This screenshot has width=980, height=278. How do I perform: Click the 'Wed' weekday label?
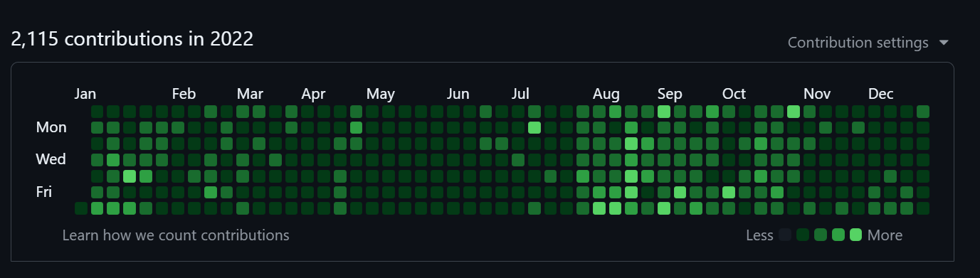tap(51, 159)
